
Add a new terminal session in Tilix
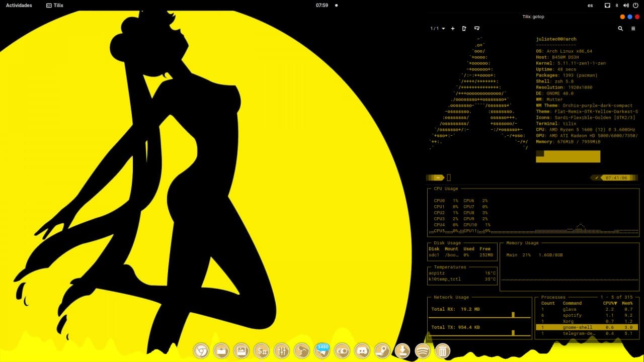[x=453, y=29]
